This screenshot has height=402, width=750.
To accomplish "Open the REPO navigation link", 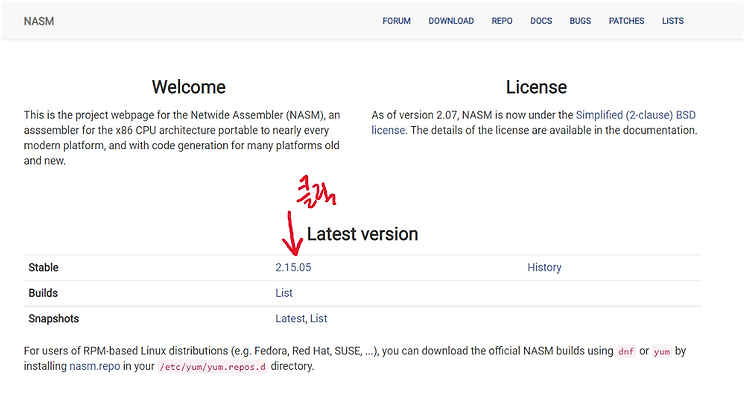I will coord(502,21).
